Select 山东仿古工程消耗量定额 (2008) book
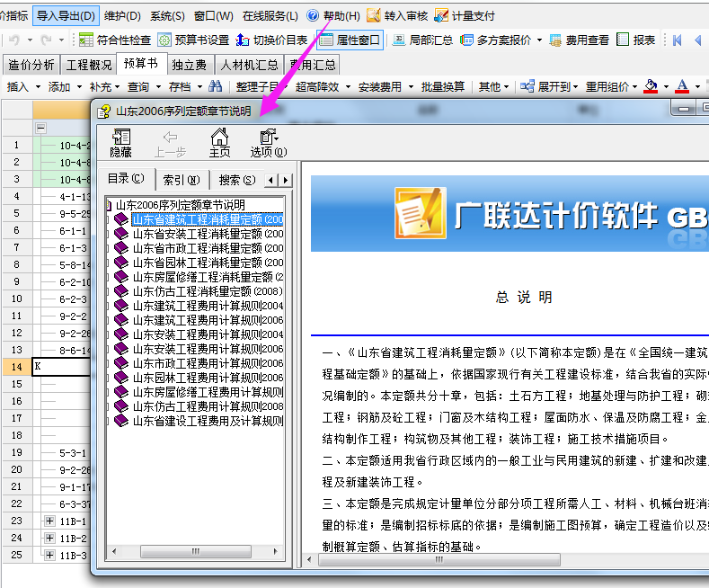 [208, 291]
